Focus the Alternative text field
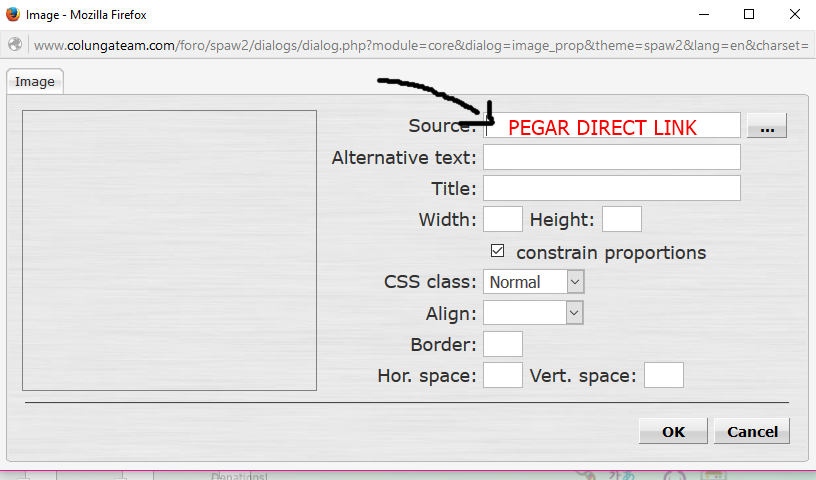Viewport: 816px width, 480px height. point(611,157)
